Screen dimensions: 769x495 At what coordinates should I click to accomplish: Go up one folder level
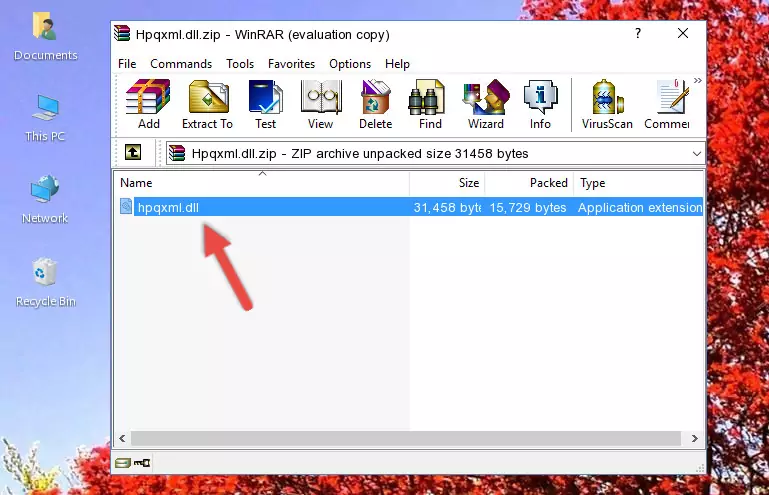point(133,153)
